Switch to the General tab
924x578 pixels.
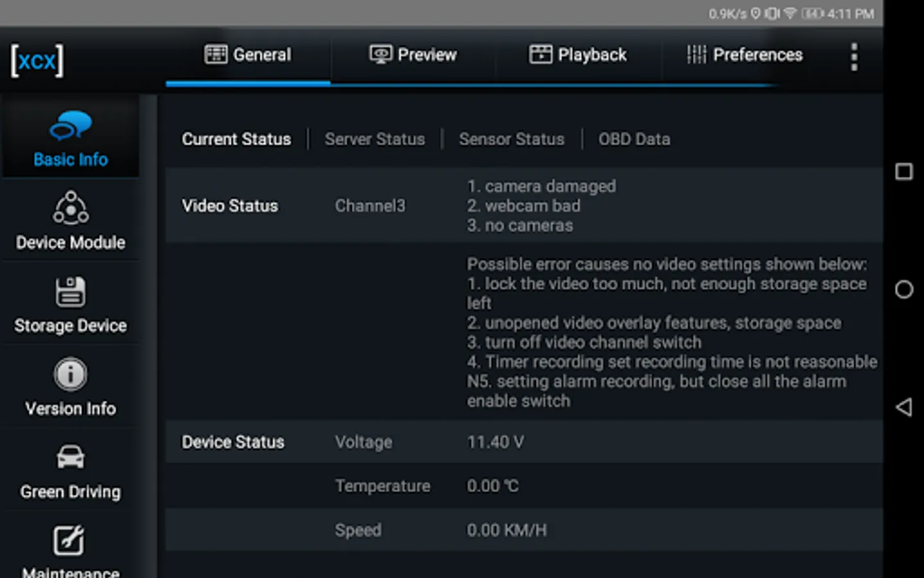248,55
